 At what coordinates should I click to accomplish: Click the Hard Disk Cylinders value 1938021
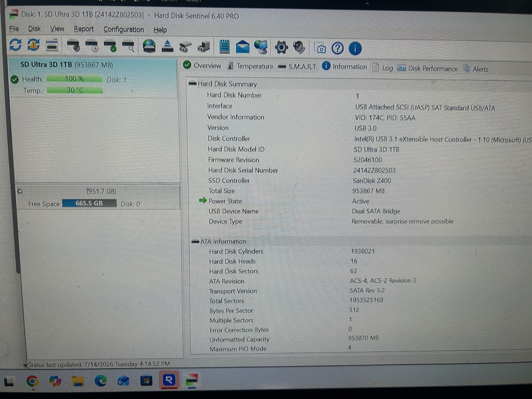(363, 251)
